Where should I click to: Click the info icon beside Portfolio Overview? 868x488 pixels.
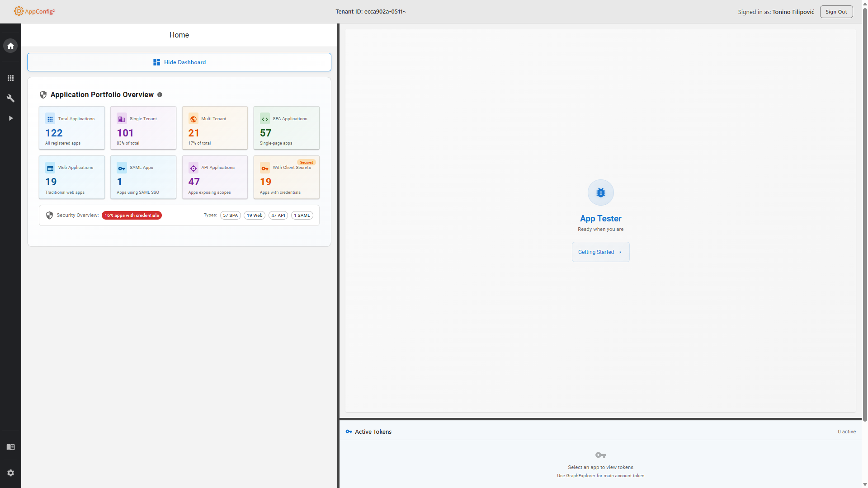click(x=160, y=94)
